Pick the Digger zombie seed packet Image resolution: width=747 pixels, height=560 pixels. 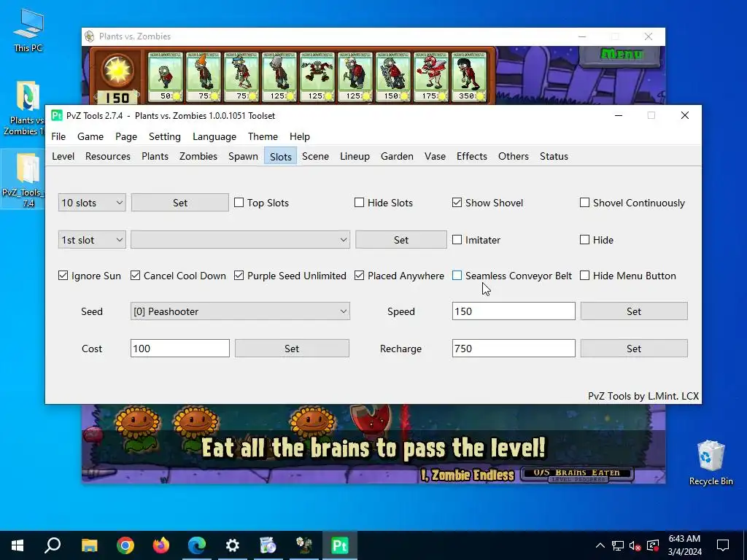(x=355, y=77)
